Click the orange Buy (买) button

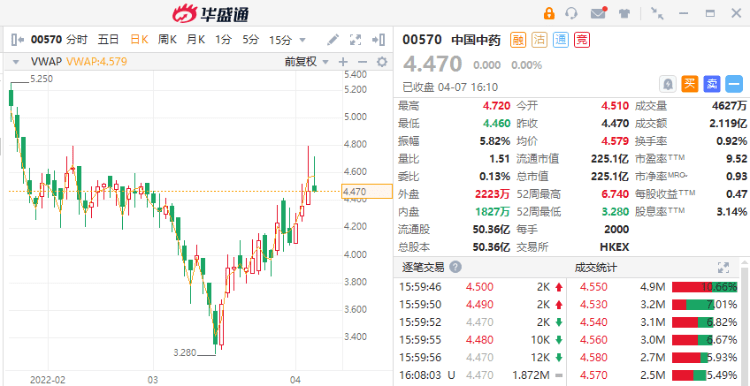pyautogui.click(x=689, y=84)
